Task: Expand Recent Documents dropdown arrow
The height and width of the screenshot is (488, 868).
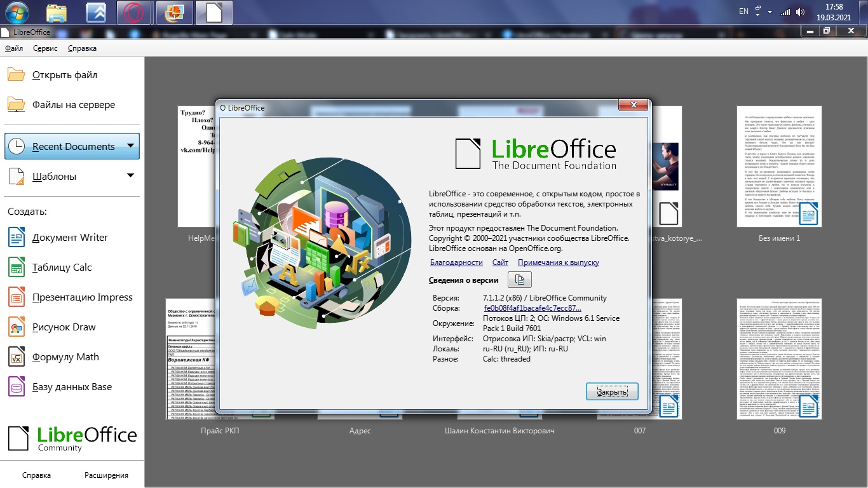Action: coord(130,146)
